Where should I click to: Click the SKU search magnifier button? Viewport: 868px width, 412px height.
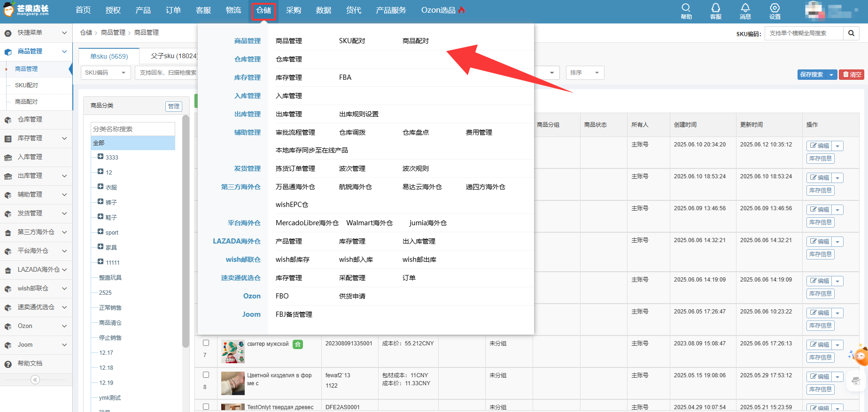pyautogui.click(x=851, y=33)
